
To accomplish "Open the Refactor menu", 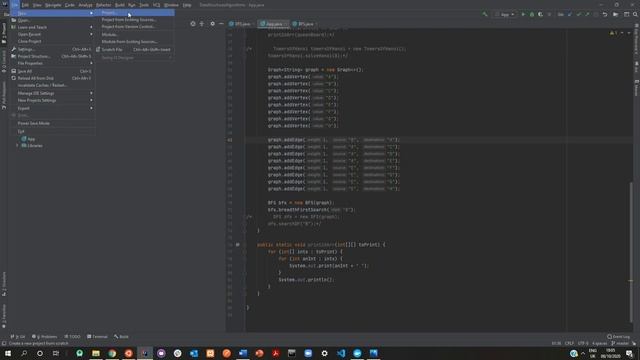I will point(103,5).
